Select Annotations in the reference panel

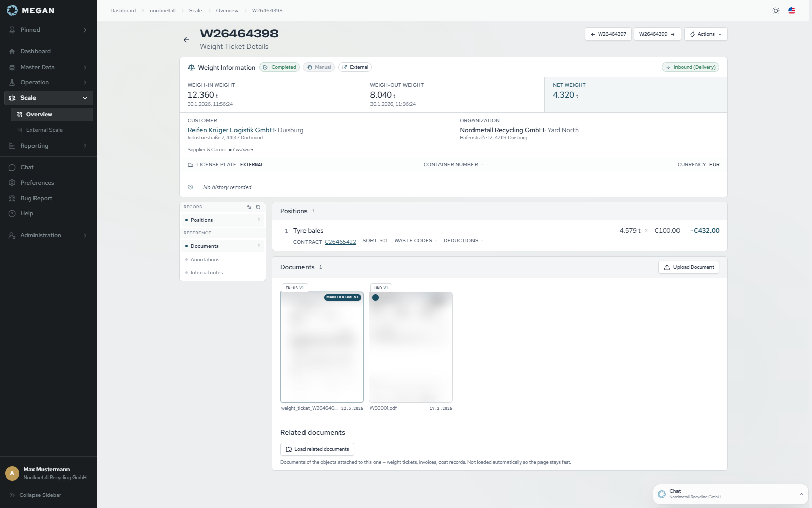pyautogui.click(x=223, y=260)
